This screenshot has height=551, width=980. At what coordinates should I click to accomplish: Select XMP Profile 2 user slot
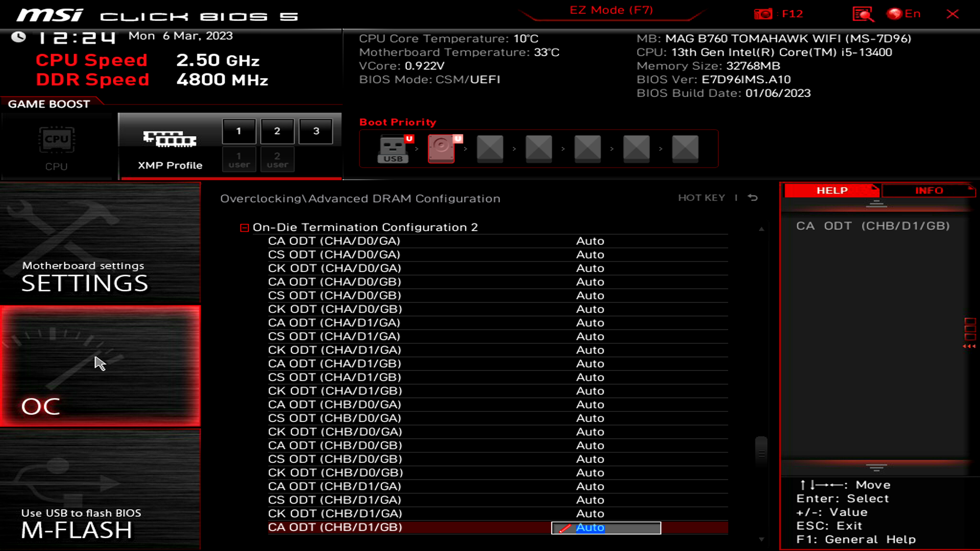click(277, 159)
